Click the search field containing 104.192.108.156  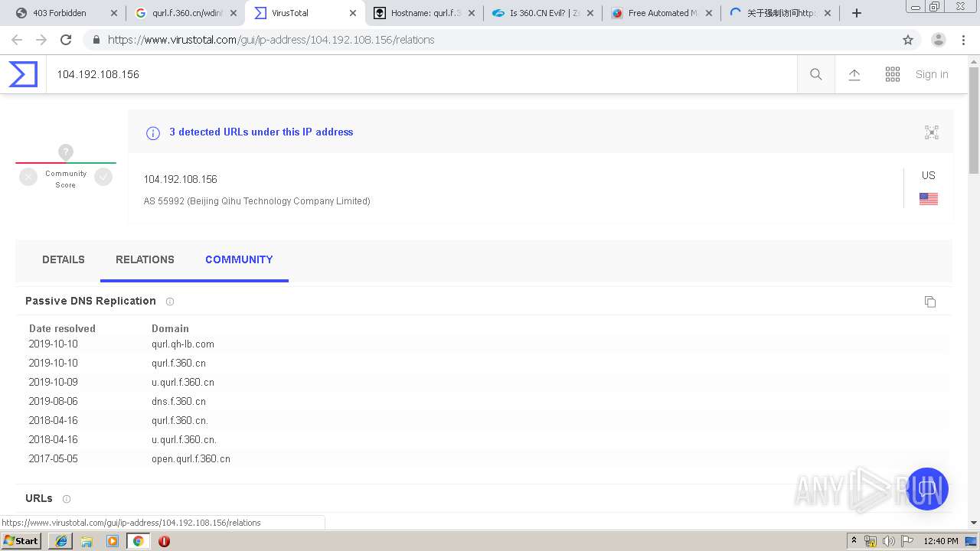tap(421, 74)
